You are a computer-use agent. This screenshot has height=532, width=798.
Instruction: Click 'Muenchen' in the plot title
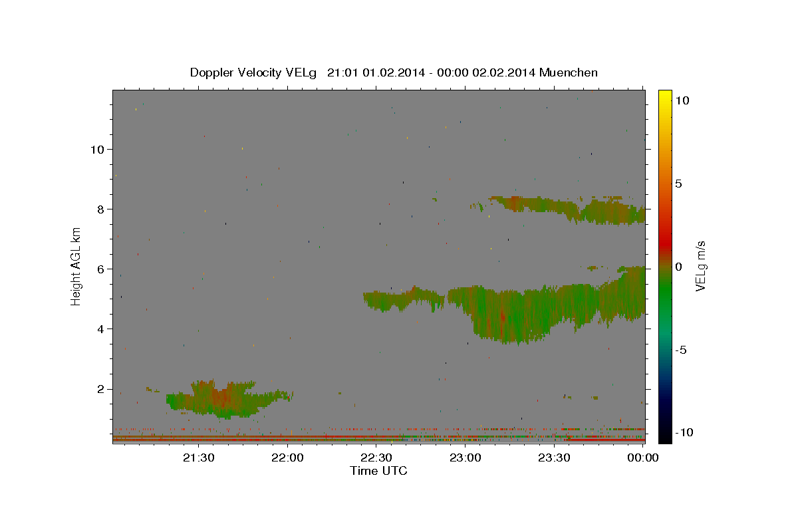pos(569,72)
